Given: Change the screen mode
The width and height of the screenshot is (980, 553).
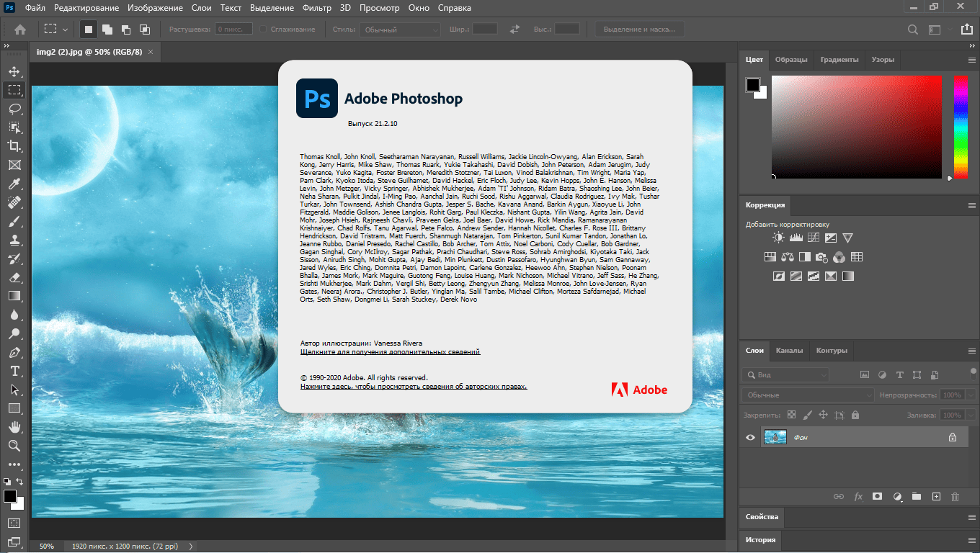Looking at the screenshot, I should tap(14, 541).
